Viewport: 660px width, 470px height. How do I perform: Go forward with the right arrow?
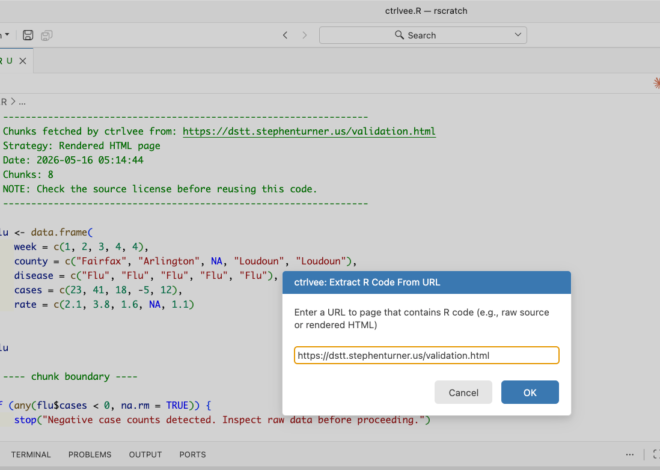(x=304, y=35)
